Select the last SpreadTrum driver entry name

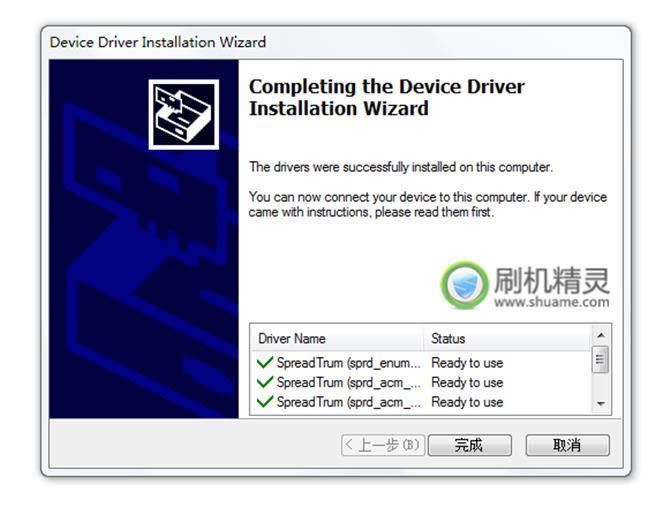349,402
